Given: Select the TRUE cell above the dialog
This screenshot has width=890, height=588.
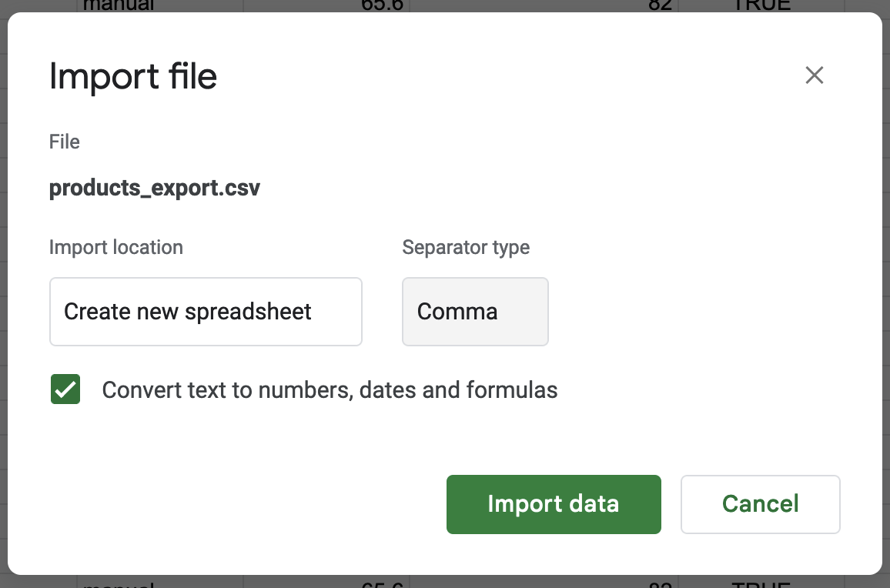Looking at the screenshot, I should tap(761, 5).
